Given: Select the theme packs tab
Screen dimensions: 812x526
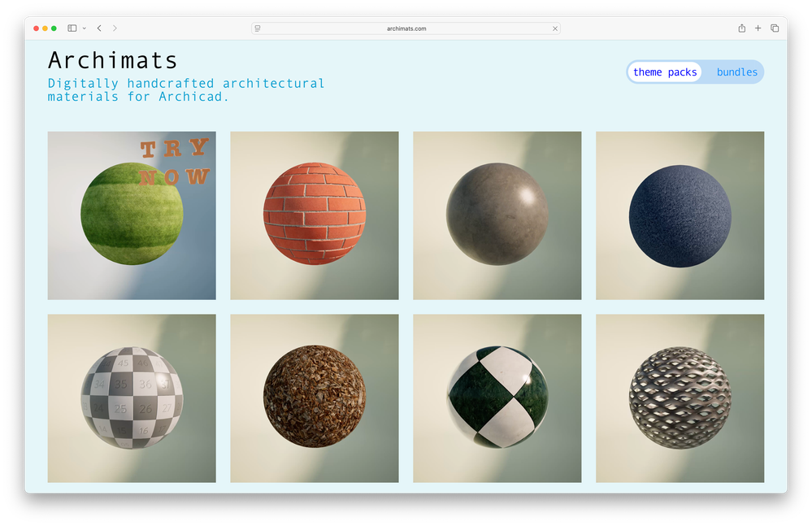Looking at the screenshot, I should point(665,72).
